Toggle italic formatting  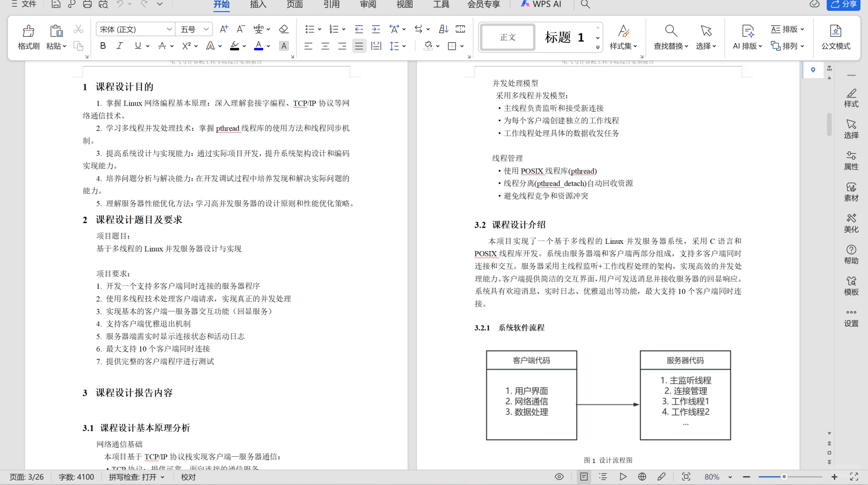click(120, 46)
